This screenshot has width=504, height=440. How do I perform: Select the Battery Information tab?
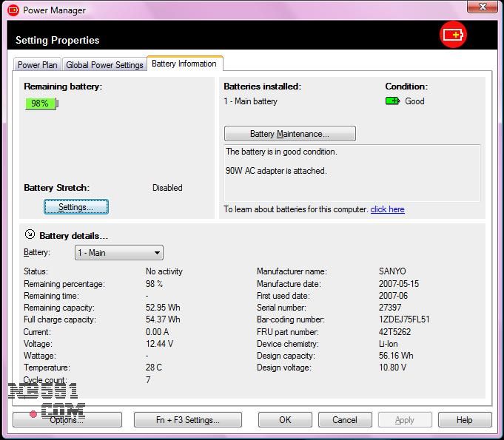pos(184,64)
